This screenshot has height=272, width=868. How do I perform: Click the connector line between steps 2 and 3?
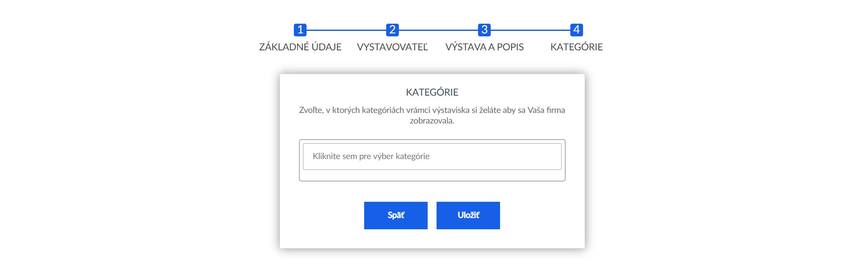[438, 30]
